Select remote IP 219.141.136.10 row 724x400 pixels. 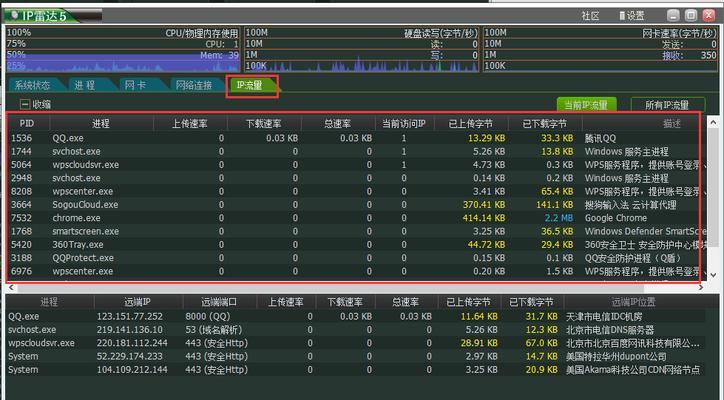(x=356, y=330)
